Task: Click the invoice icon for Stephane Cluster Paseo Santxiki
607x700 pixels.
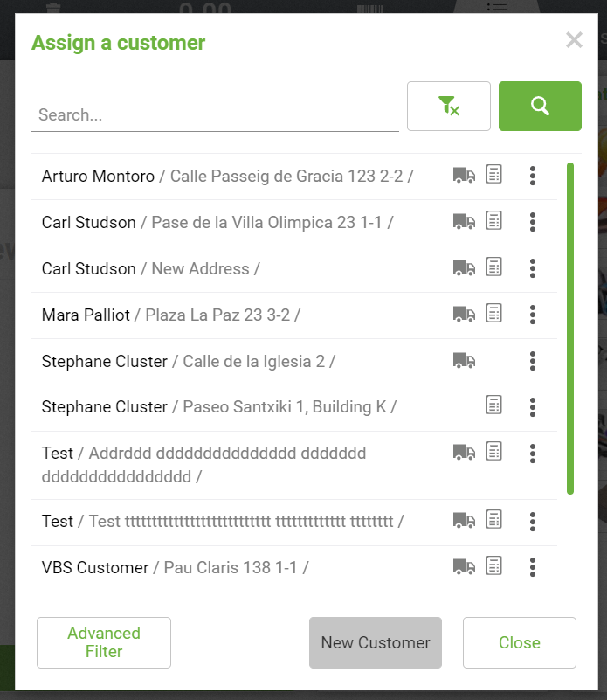Action: tap(494, 405)
